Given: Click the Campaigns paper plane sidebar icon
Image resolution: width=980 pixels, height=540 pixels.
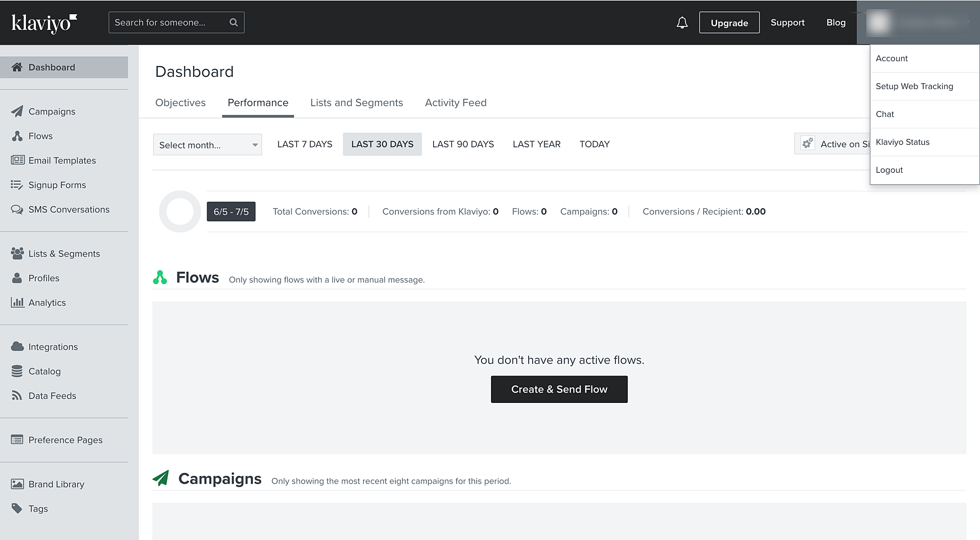Looking at the screenshot, I should 17,111.
